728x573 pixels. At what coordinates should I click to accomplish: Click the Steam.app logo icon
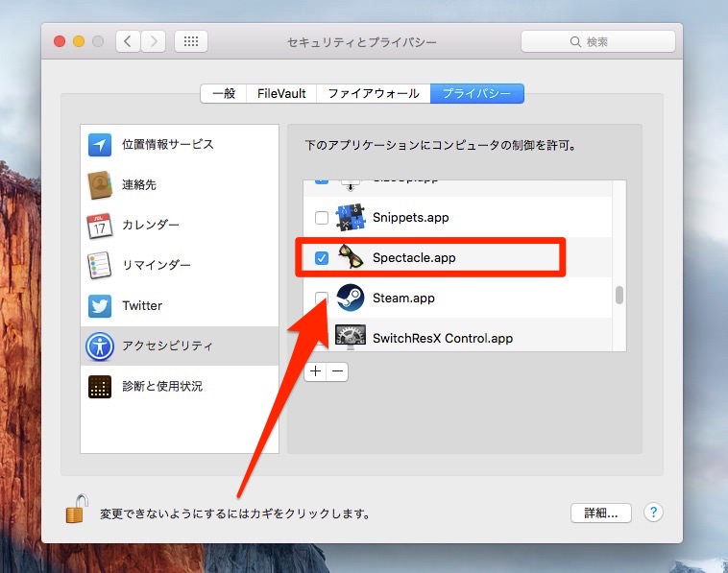coord(351,298)
